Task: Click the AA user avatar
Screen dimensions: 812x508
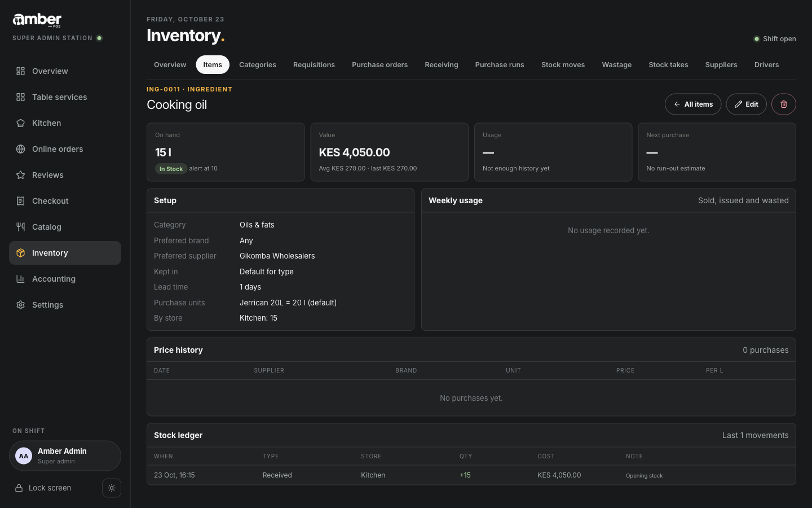Action: click(24, 456)
